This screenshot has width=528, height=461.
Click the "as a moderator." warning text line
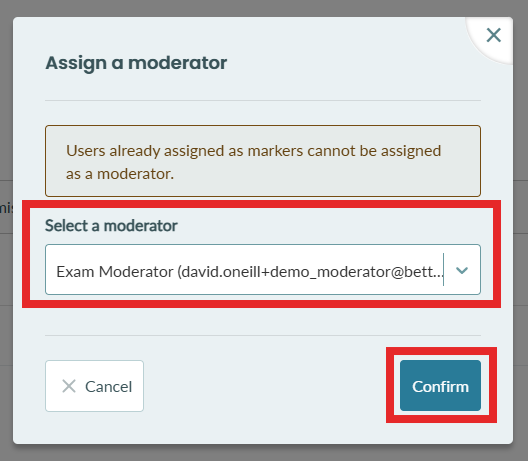(x=120, y=174)
